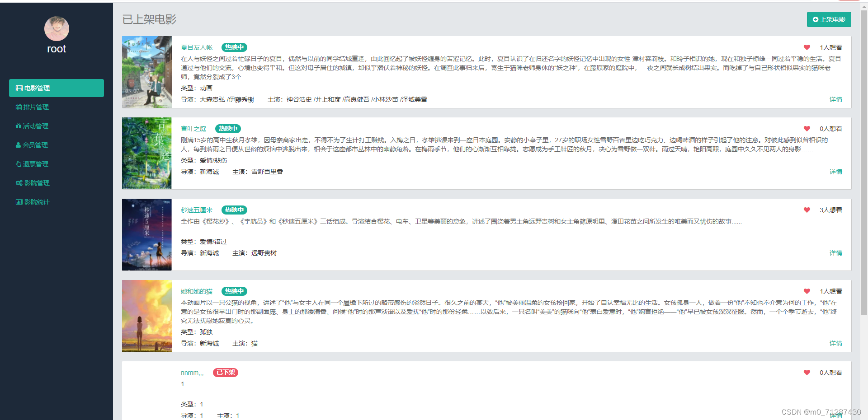Open 详情 for 言叶之庭
868x420 pixels.
(x=835, y=172)
